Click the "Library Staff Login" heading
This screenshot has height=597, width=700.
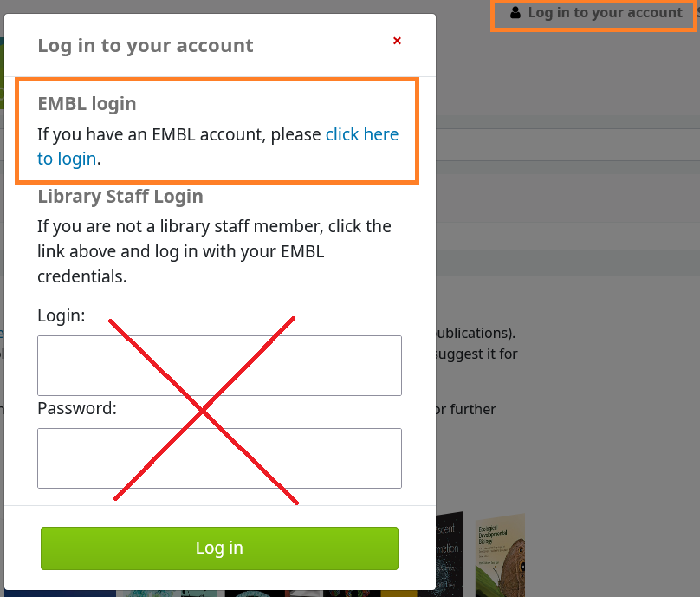[x=120, y=197]
